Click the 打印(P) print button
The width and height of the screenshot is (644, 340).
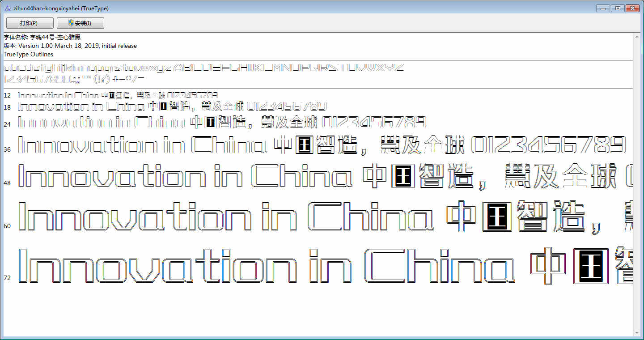pyautogui.click(x=30, y=23)
